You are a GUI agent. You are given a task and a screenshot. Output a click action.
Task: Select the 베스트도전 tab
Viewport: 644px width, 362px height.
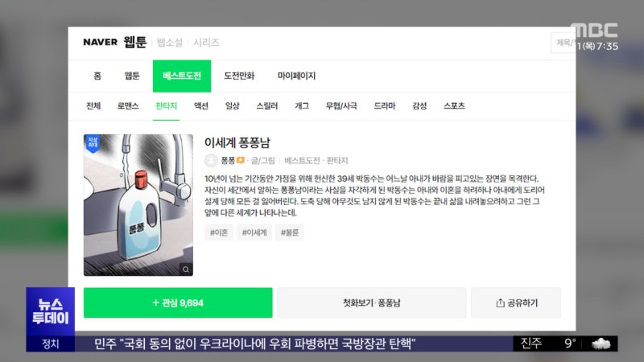click(181, 76)
